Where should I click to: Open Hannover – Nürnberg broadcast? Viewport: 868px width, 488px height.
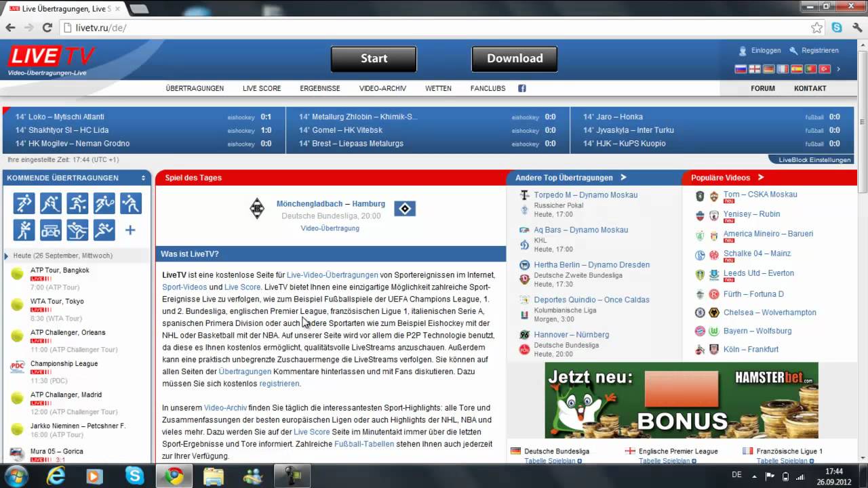571,334
